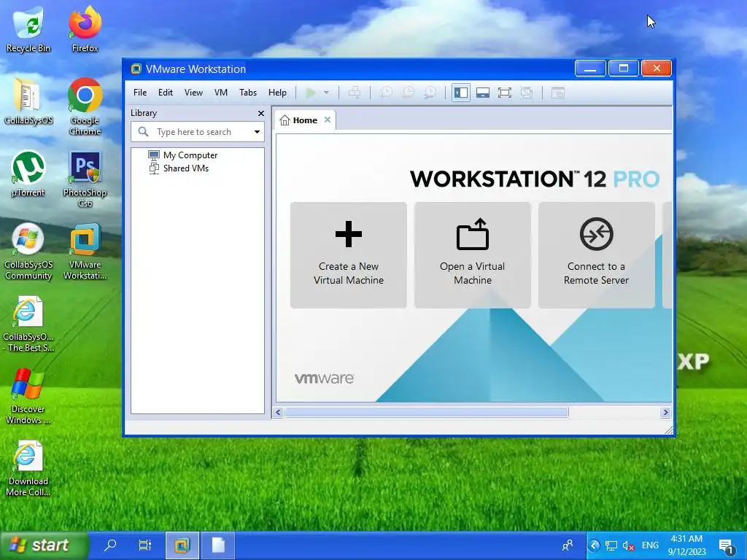Click the horizontal scrollbar thumb
The height and width of the screenshot is (560, 747).
click(x=426, y=413)
